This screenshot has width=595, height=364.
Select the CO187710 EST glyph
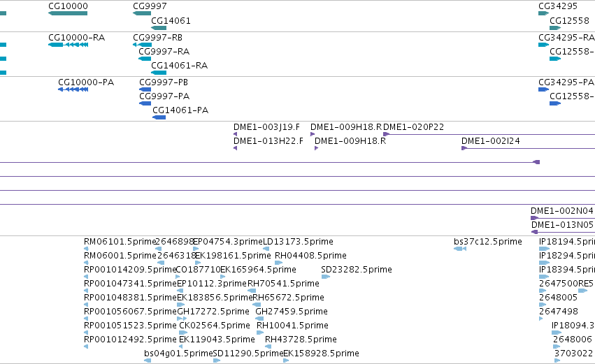point(178,277)
